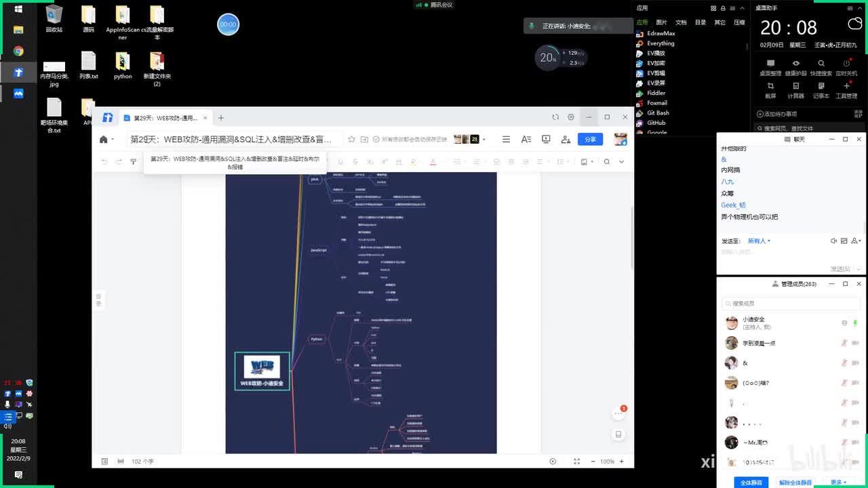Click 定时关机 scheduled shutdown tool

(846, 68)
